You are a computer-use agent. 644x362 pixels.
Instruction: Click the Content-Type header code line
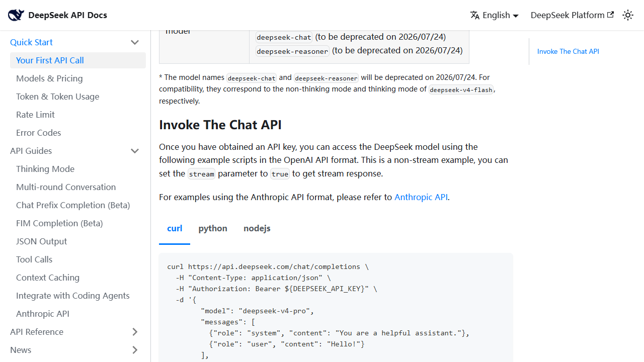(253, 278)
